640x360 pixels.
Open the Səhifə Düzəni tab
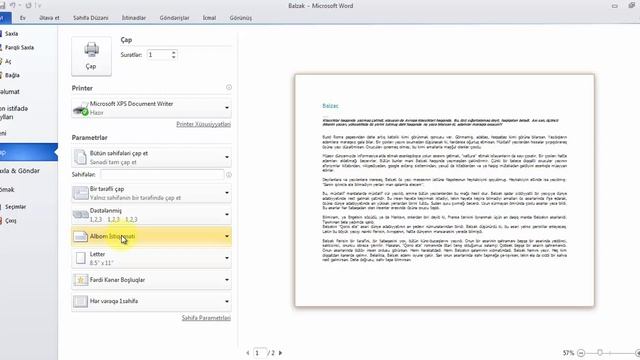click(x=91, y=18)
